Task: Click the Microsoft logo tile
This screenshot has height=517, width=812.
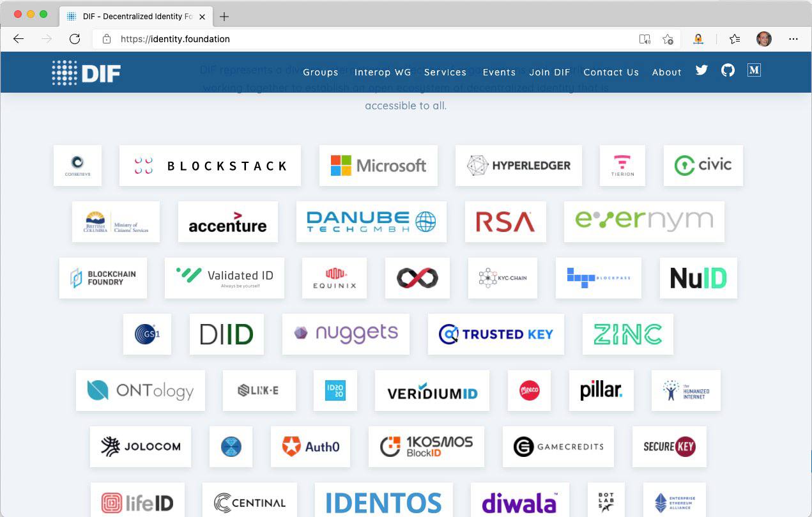Action: tap(378, 166)
